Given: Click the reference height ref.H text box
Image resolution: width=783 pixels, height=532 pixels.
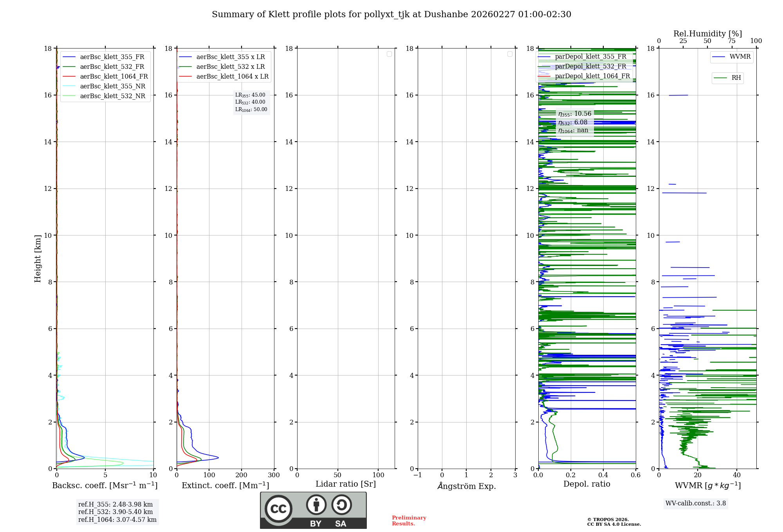Looking at the screenshot, I should click(117, 512).
